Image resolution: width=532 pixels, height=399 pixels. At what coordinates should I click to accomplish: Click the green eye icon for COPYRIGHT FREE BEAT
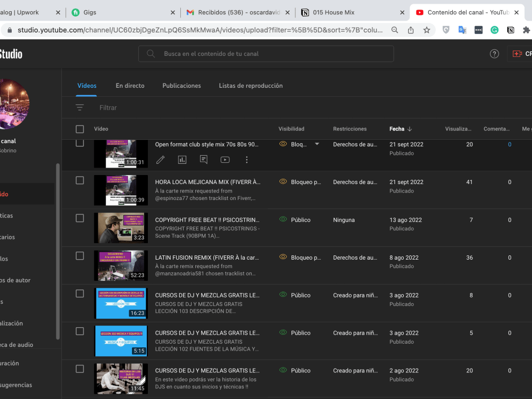tap(283, 220)
